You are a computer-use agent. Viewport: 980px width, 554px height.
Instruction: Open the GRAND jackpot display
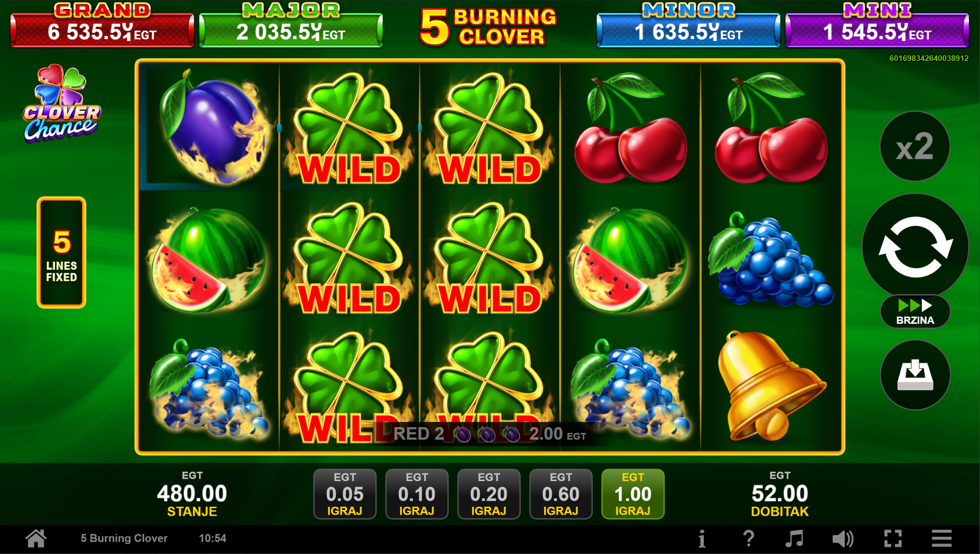point(102,25)
